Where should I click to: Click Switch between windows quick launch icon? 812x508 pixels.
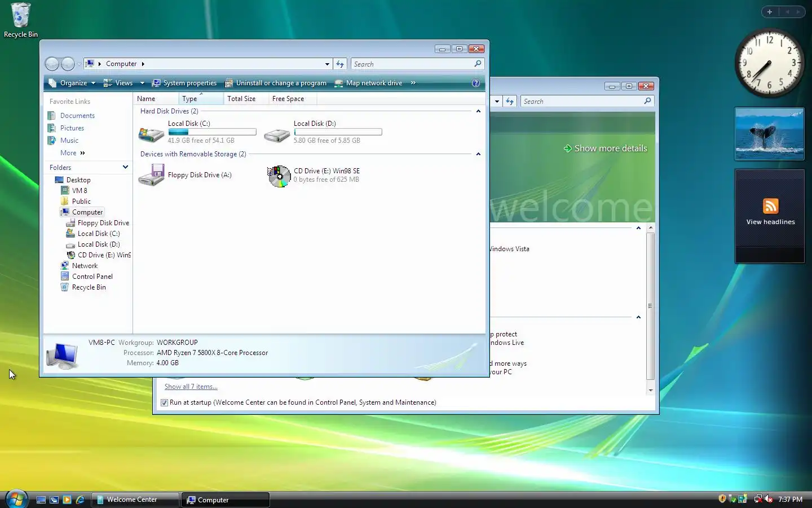54,500
